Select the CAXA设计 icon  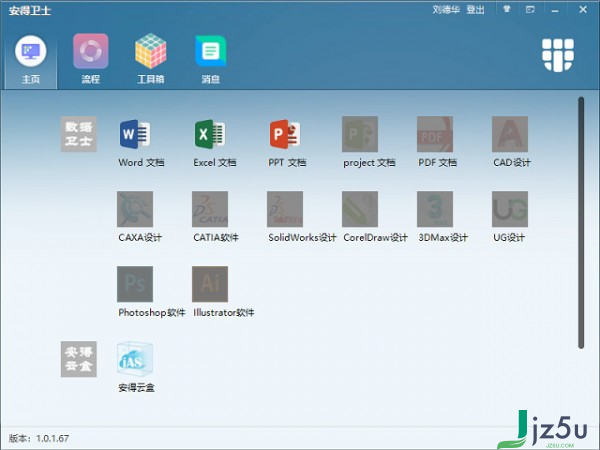135,209
